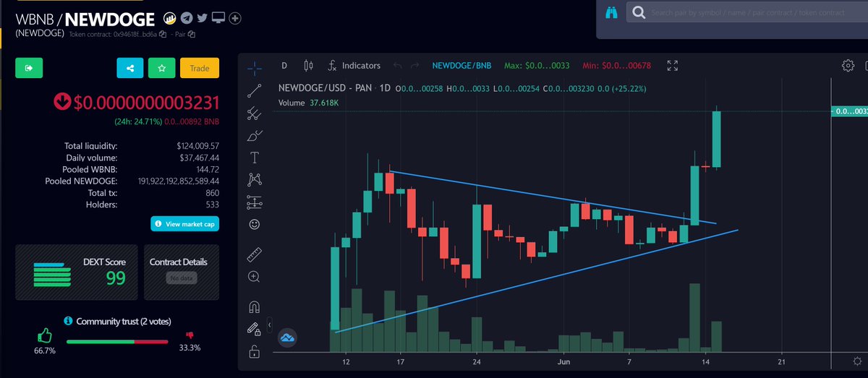Copy the token contract address

tap(163, 34)
